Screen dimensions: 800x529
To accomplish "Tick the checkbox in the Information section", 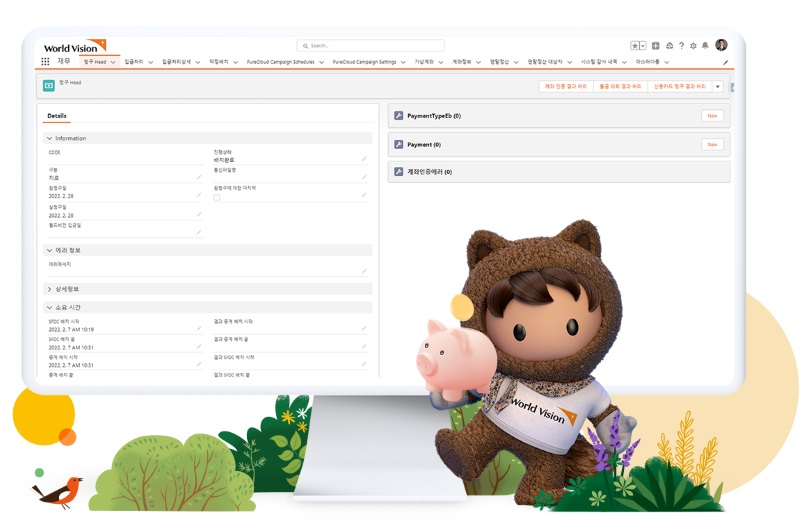I will [217, 198].
